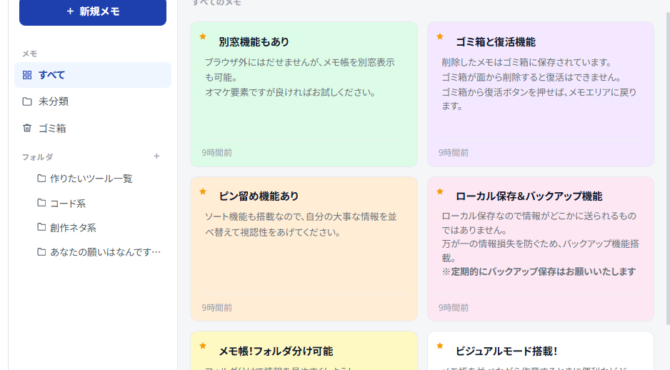Open the ビジュアルモード搭載! memo title

tap(506, 351)
